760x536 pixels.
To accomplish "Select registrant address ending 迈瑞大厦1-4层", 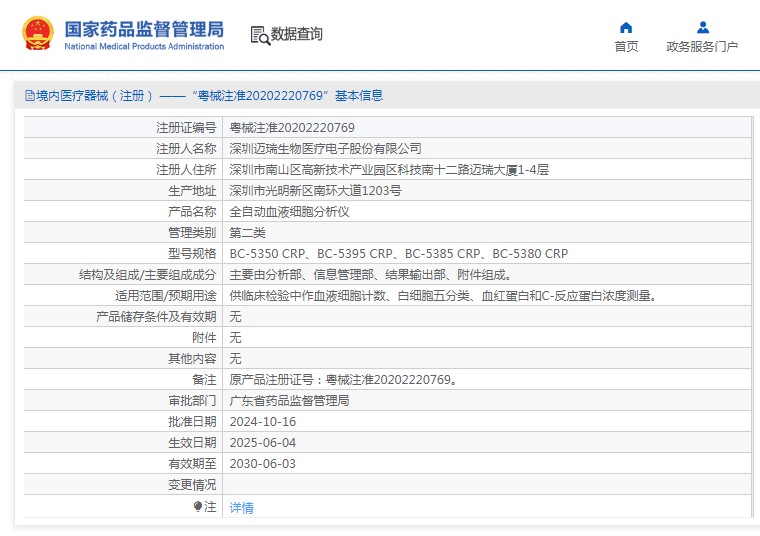I will [x=487, y=170].
